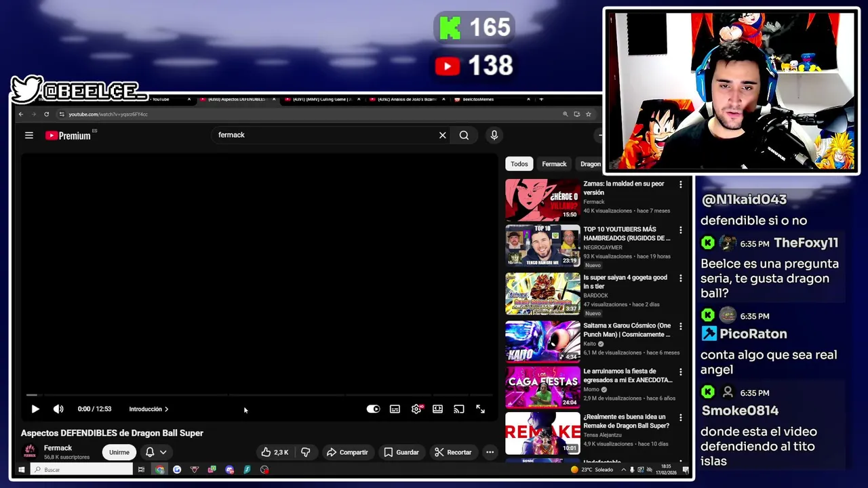The image size is (868, 488).
Task: Like the video with 2,3 K thumbs up
Action: pyautogui.click(x=275, y=452)
